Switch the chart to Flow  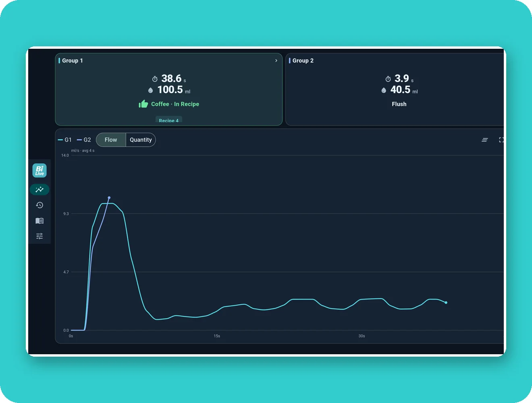click(x=111, y=140)
